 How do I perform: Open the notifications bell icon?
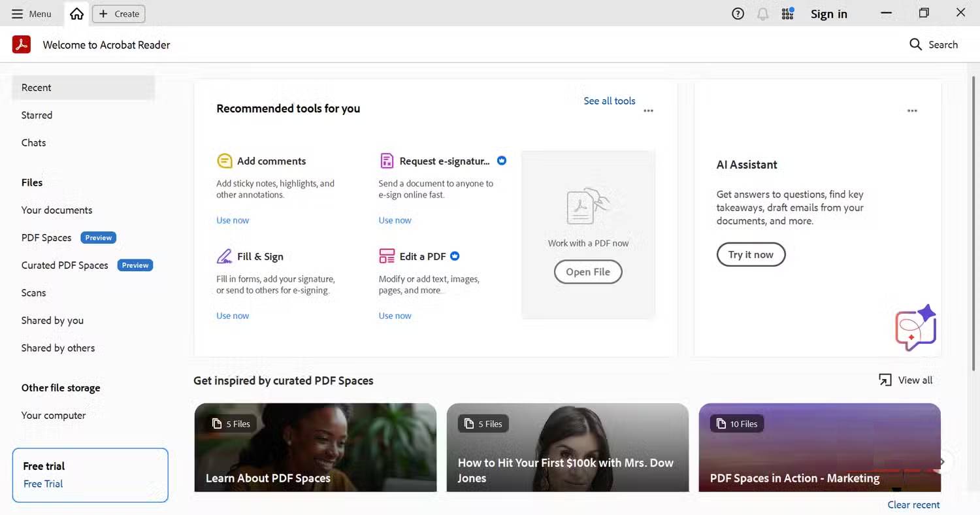762,14
